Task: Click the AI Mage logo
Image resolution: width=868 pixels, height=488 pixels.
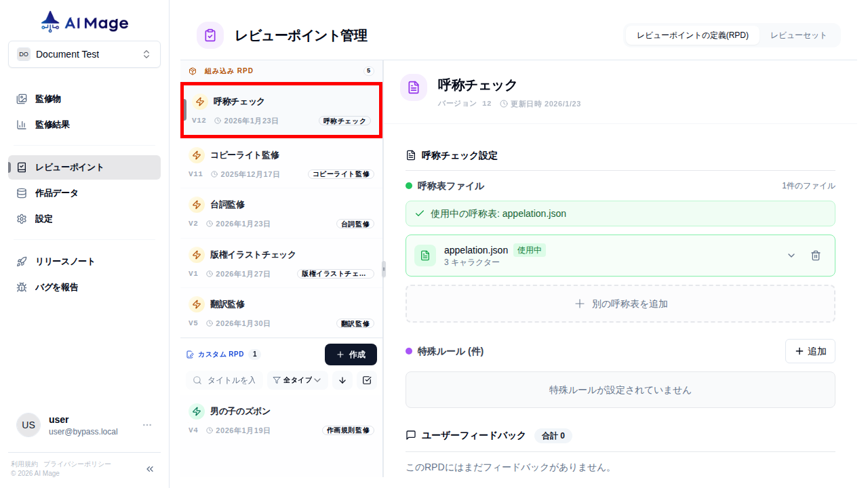Action: [83, 21]
